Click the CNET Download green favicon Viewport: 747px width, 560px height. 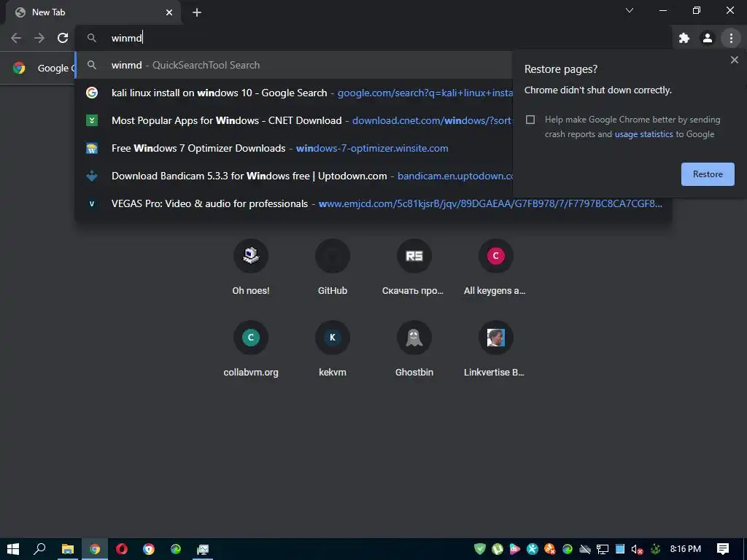pyautogui.click(x=92, y=120)
